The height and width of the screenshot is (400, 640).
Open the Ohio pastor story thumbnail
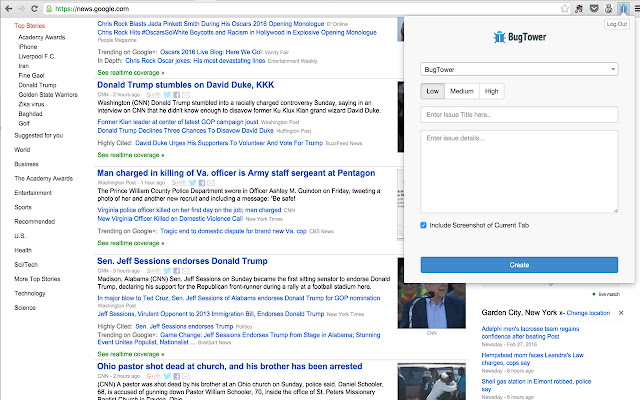click(x=431, y=382)
